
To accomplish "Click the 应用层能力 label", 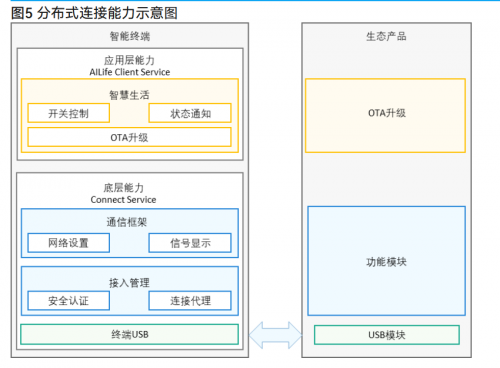I will [129, 60].
